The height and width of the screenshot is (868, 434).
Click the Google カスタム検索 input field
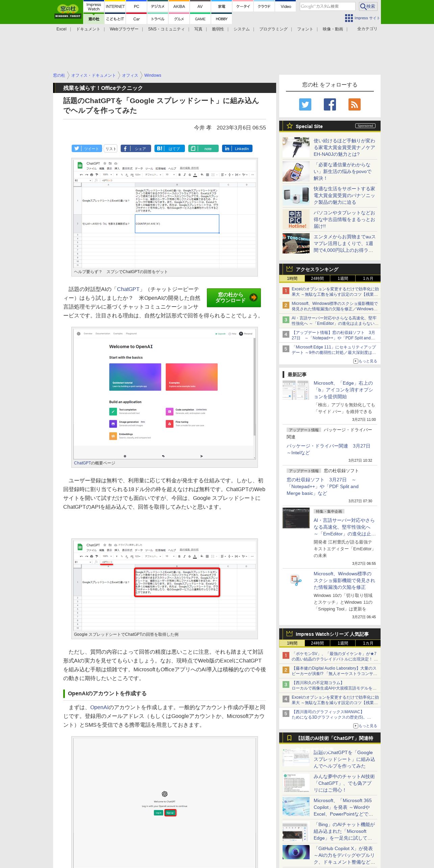pos(327,6)
